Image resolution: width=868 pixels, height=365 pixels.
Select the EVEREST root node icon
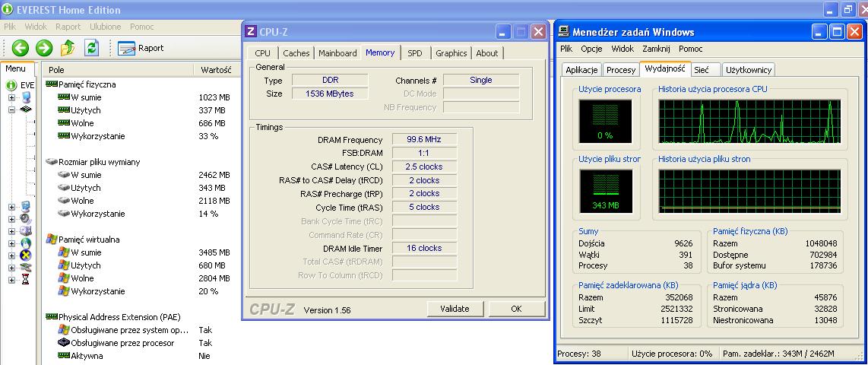coord(11,85)
